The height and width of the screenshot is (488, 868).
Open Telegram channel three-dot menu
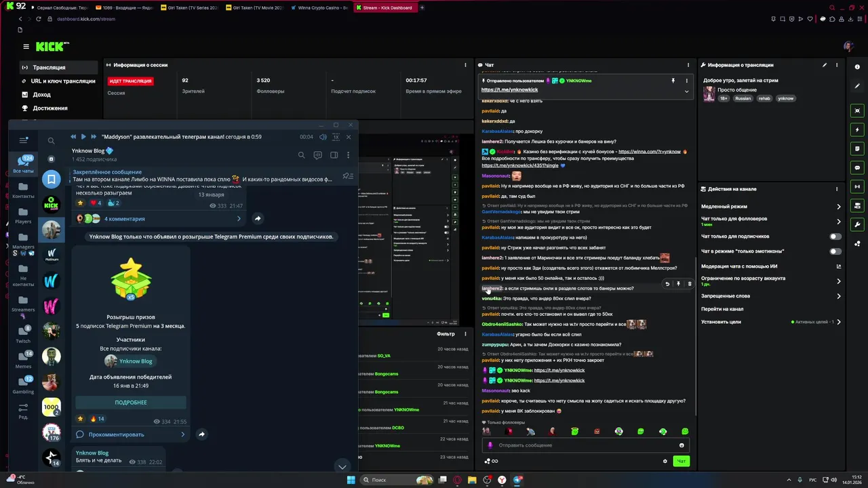348,155
